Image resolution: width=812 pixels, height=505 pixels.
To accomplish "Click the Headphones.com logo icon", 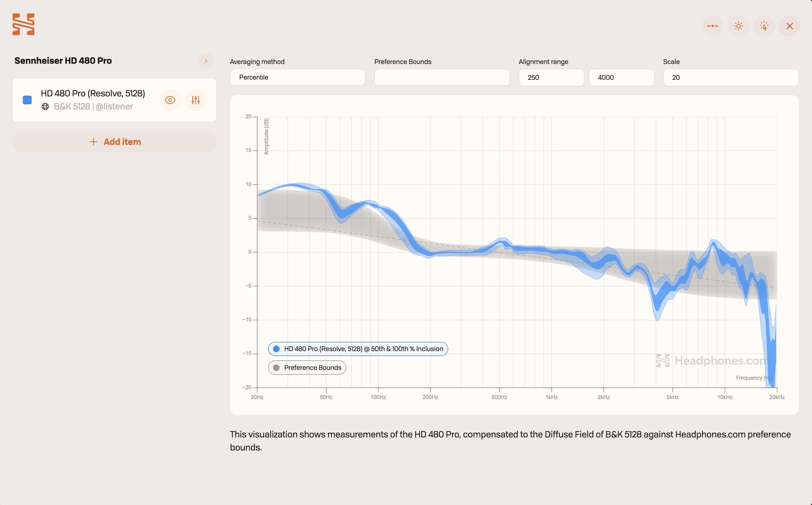I will tap(23, 24).
